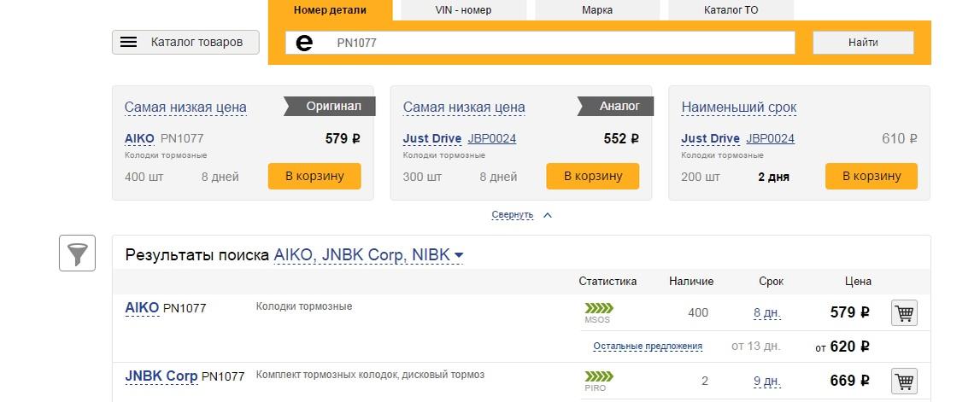Switch to Марка tab
This screenshot has width=980, height=402.
point(597,10)
